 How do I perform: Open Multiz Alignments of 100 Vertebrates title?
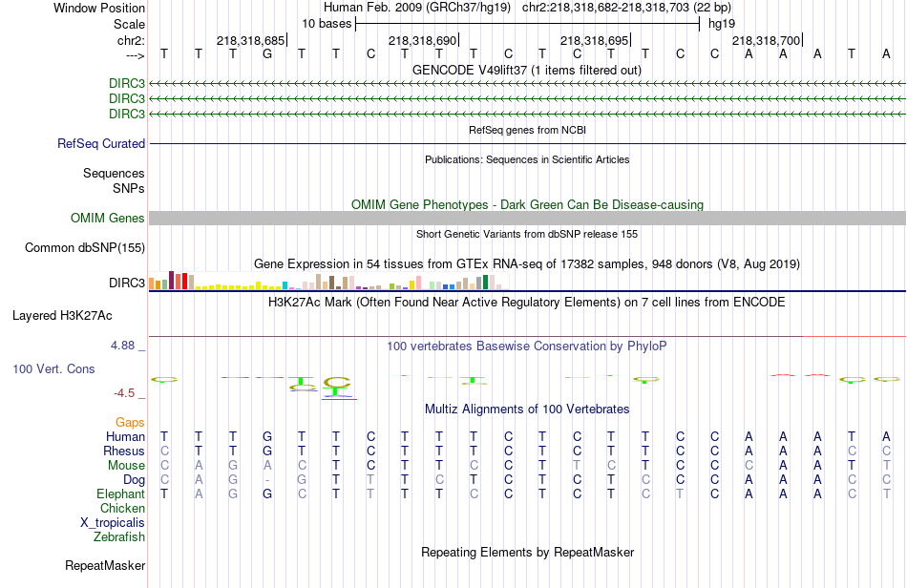pyautogui.click(x=527, y=409)
